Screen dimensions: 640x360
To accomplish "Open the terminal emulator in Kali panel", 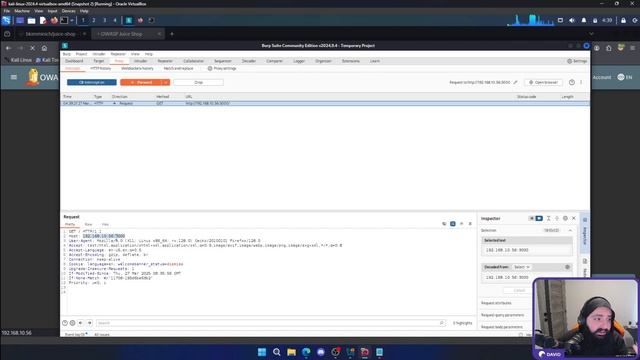I will (x=64, y=20).
